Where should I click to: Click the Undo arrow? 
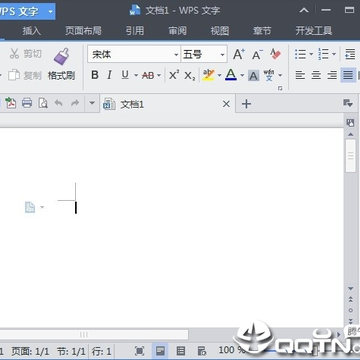[x=59, y=103]
